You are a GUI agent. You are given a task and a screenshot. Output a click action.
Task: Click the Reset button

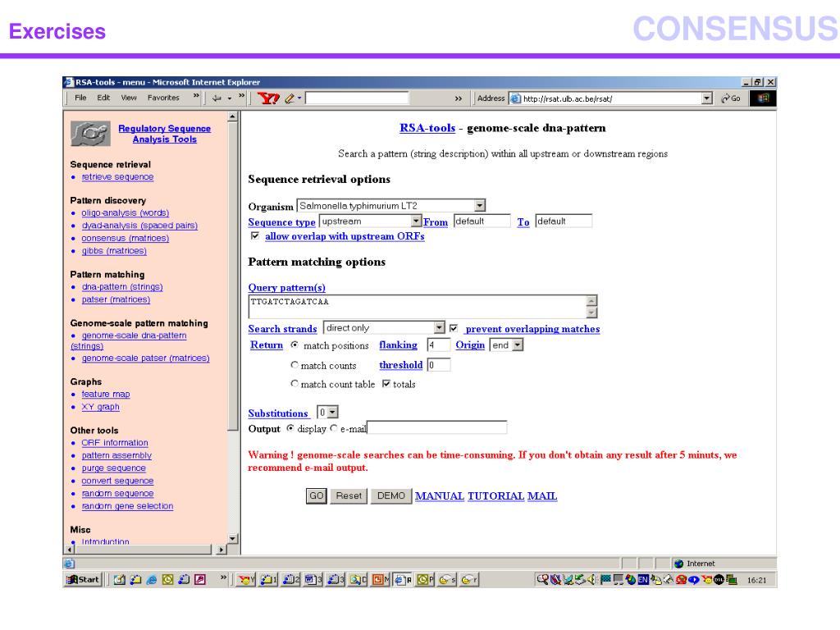pyautogui.click(x=349, y=495)
